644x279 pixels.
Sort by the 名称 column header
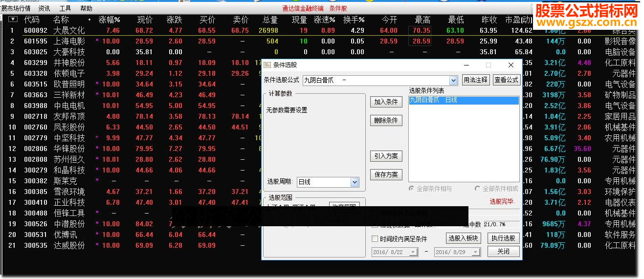click(x=61, y=20)
